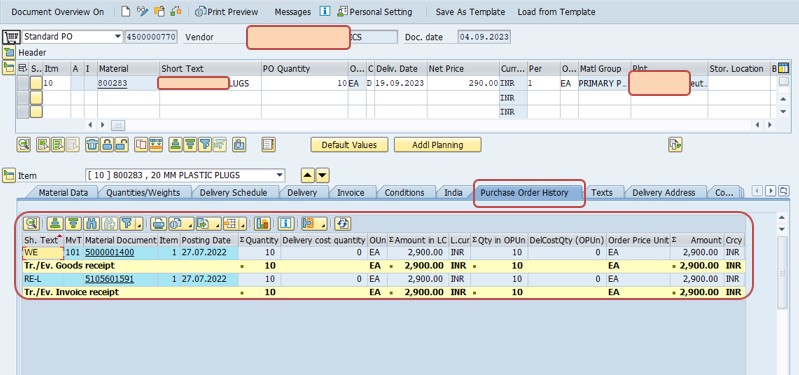Click the printer icon in history grid toolbar
This screenshot has width=799, height=375.
point(158,223)
